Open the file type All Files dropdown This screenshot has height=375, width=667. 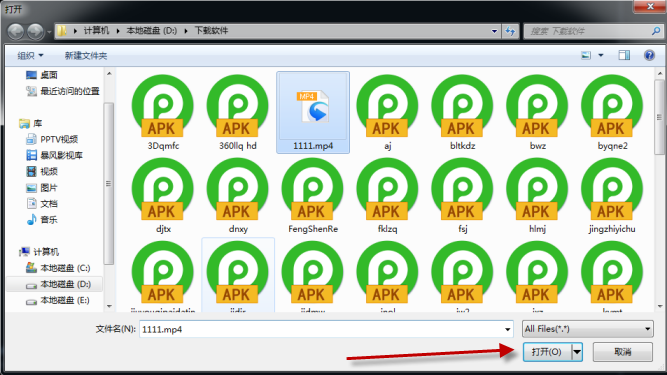[587, 329]
